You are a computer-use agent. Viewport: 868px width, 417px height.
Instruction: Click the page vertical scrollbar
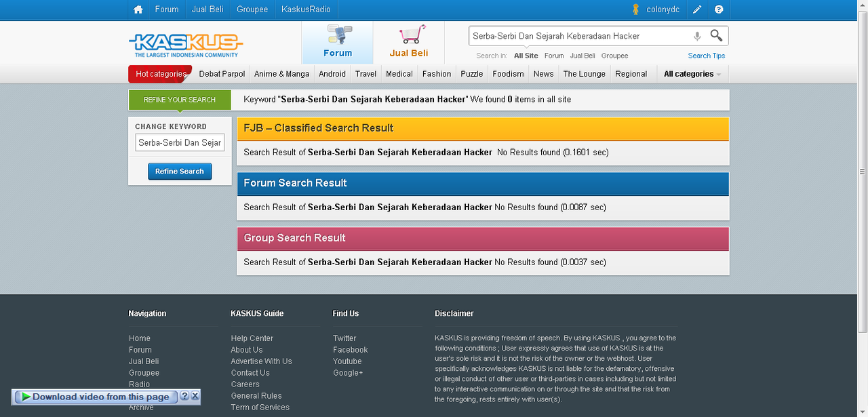pyautogui.click(x=863, y=172)
